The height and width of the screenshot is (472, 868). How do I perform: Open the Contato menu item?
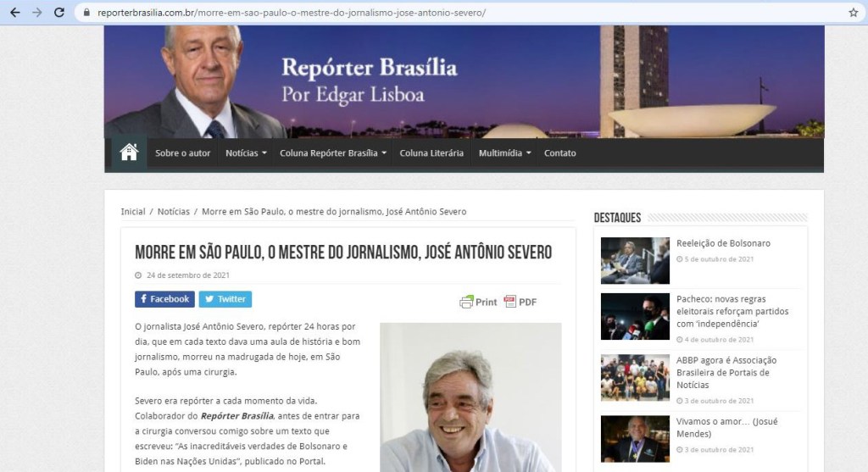[x=559, y=153]
